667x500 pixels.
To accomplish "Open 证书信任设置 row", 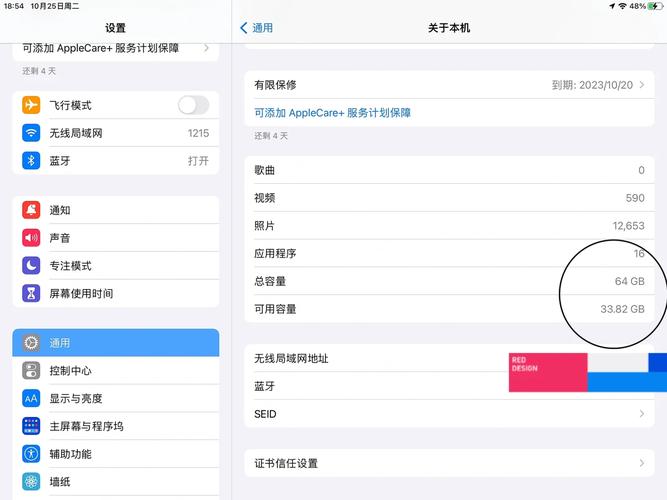I will click(449, 463).
